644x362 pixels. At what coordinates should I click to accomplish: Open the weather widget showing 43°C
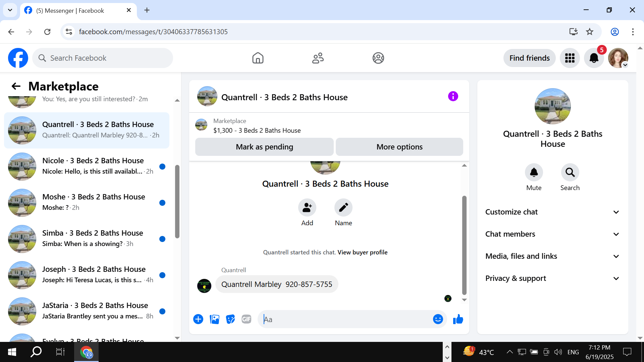[x=478, y=352]
